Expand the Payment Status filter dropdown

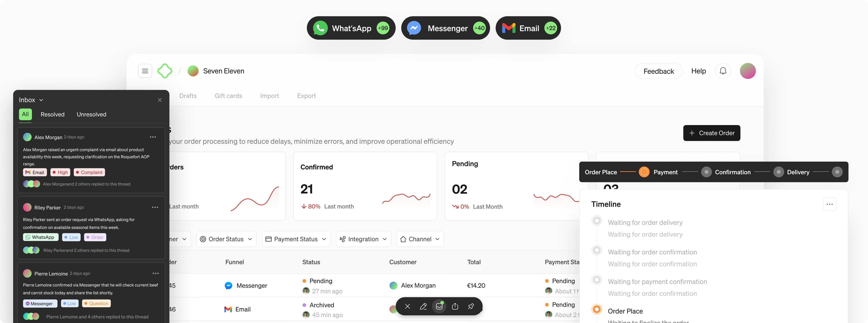pos(296,239)
